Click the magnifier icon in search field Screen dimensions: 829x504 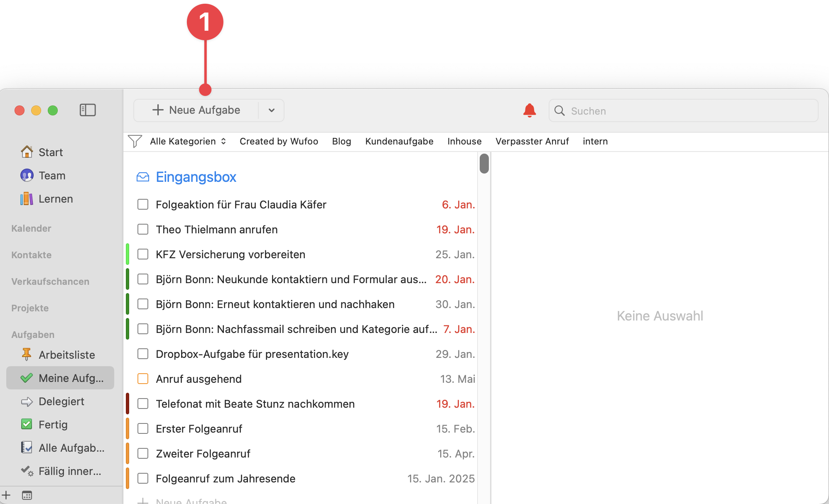tap(559, 110)
